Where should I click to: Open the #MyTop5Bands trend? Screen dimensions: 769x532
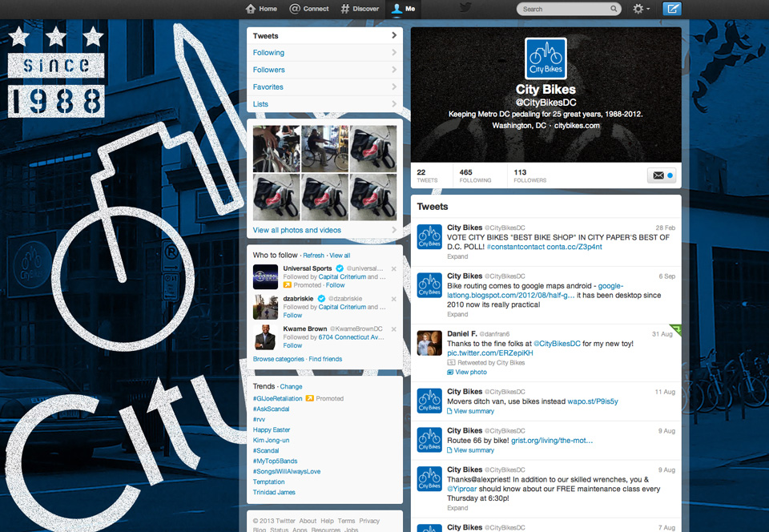[275, 461]
